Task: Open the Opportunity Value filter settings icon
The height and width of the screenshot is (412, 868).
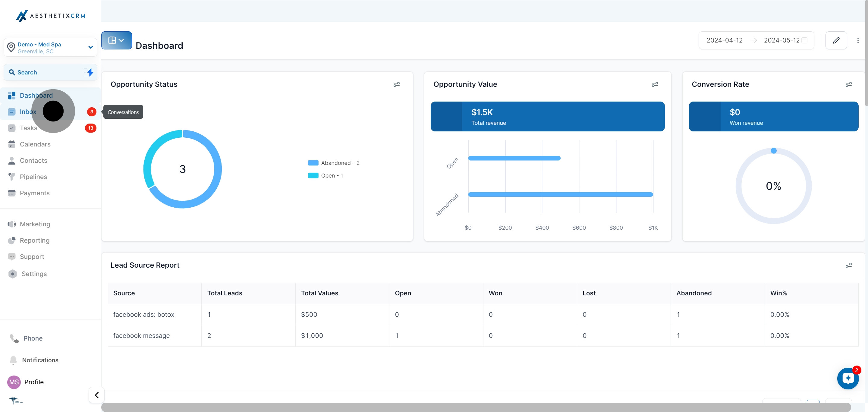Action: point(655,84)
